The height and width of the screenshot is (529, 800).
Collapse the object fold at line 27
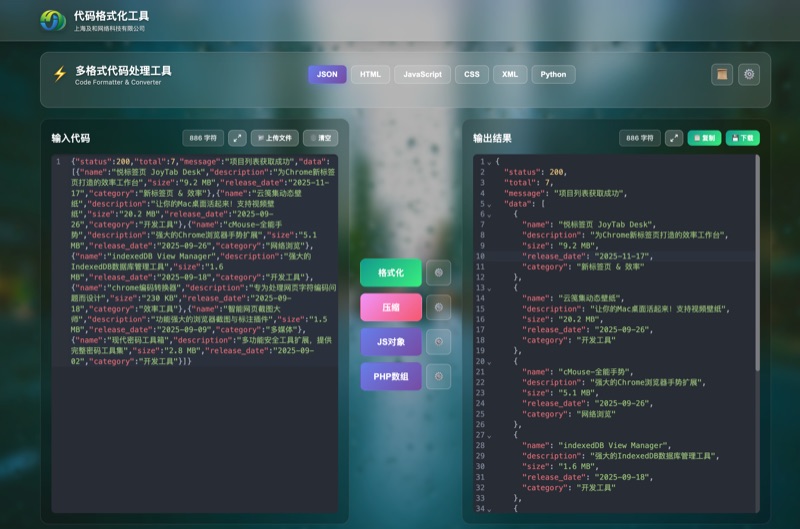click(x=489, y=436)
